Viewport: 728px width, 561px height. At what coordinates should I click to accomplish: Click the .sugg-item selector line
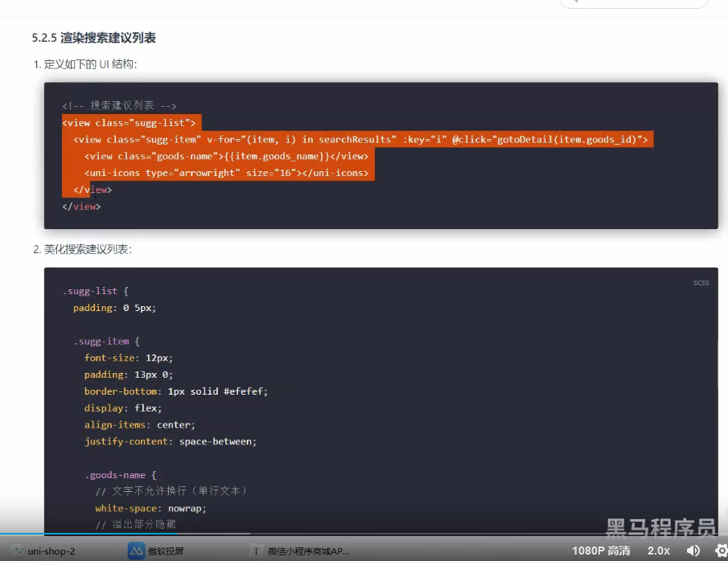(x=106, y=342)
